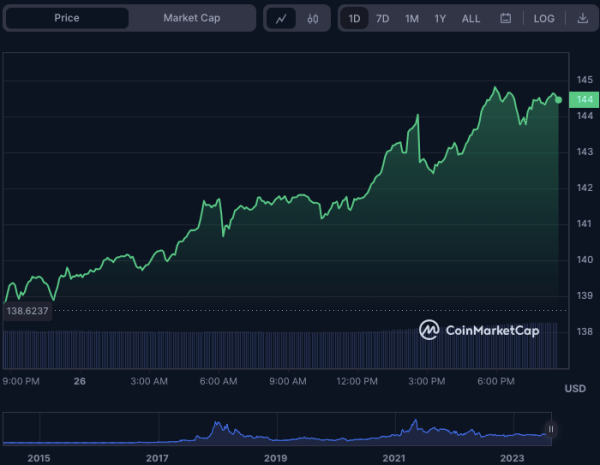Click the 2017 peak on the mini timeline
The height and width of the screenshot is (465, 600).
213,425
